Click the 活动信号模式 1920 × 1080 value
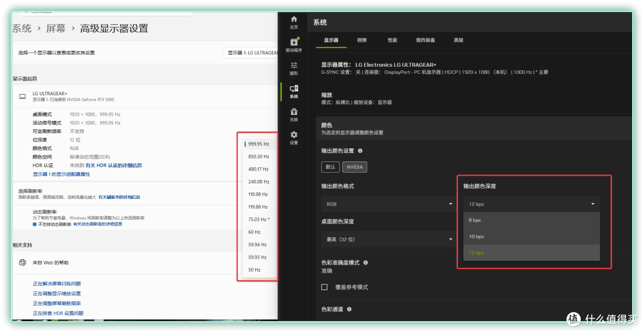 click(95, 123)
